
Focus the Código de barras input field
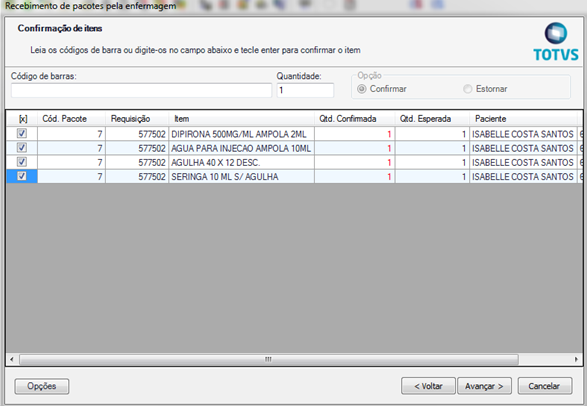pos(141,90)
